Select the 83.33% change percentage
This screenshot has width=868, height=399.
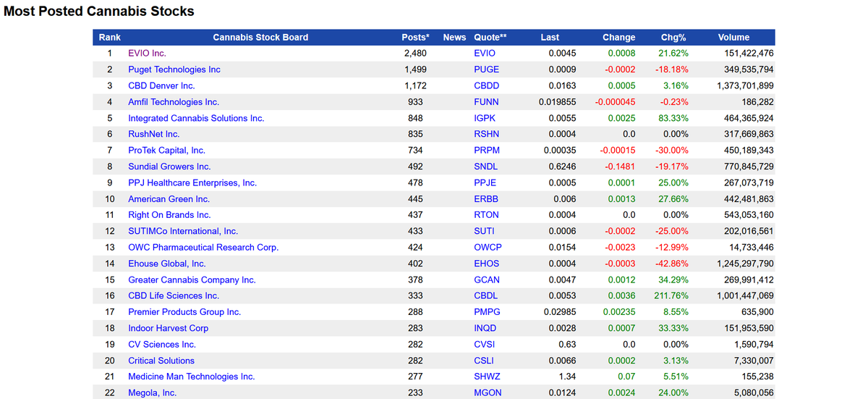(673, 118)
